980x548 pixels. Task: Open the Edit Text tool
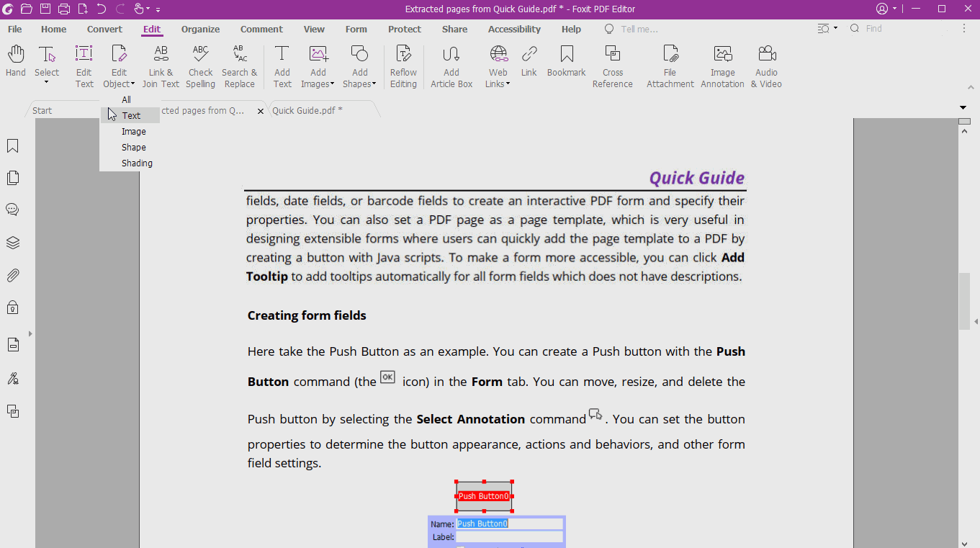pos(84,63)
